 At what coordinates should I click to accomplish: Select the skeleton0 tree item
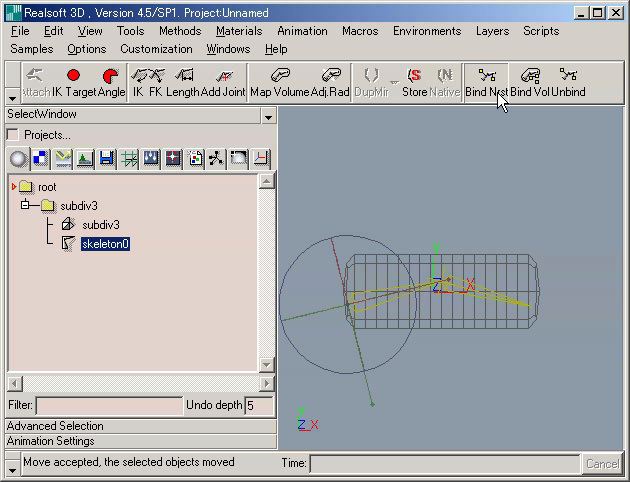[x=105, y=244]
